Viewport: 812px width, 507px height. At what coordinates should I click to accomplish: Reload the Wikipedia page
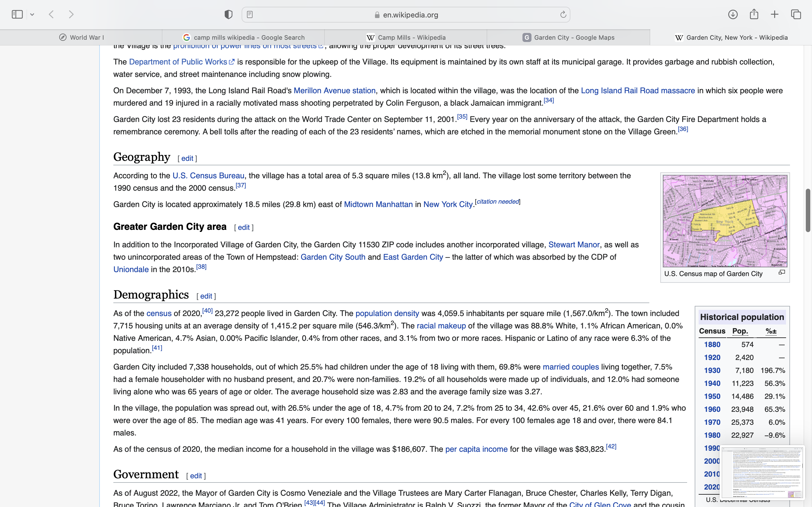click(x=563, y=14)
